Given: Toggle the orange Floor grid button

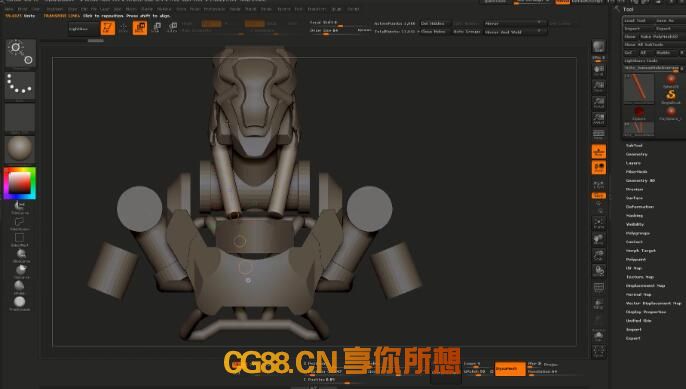Looking at the screenshot, I should point(598,151).
